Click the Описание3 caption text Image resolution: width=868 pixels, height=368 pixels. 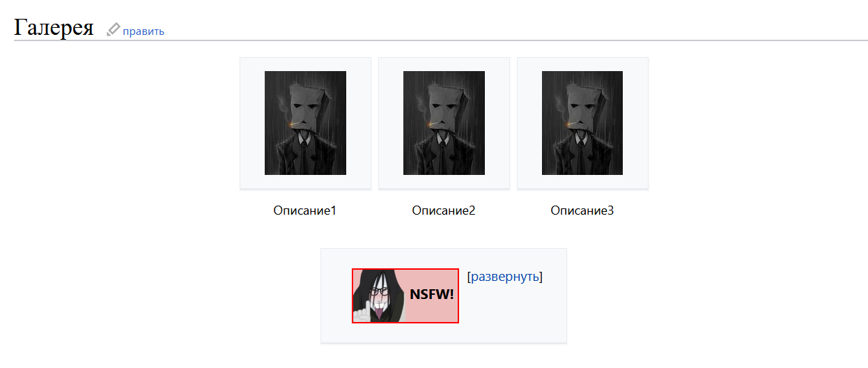(x=582, y=210)
